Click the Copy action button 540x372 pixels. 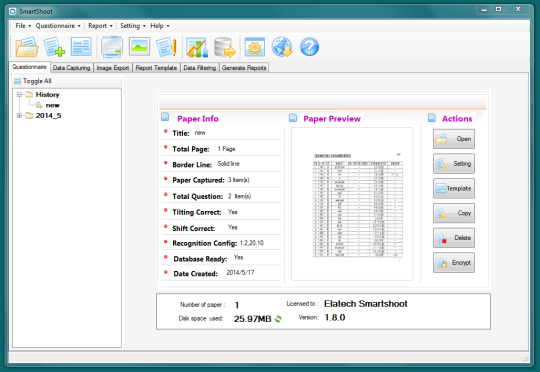[454, 213]
